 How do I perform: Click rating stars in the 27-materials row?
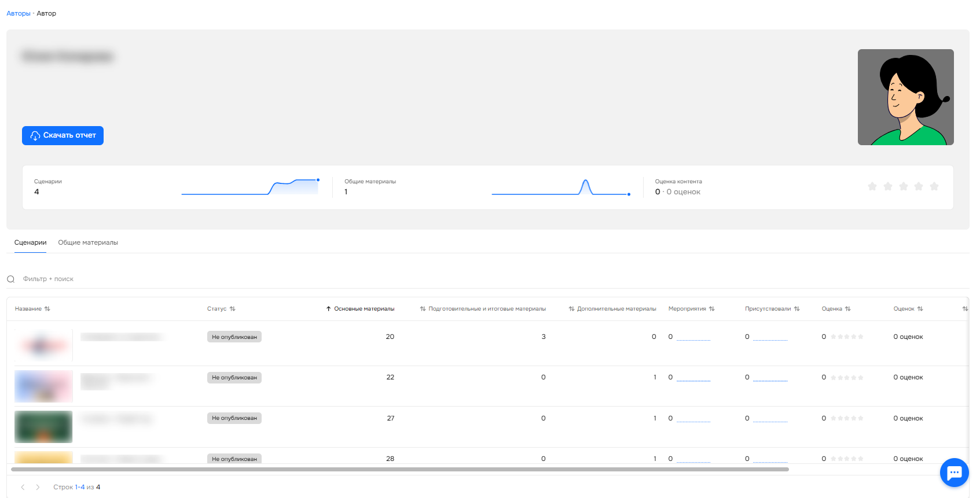pos(847,418)
